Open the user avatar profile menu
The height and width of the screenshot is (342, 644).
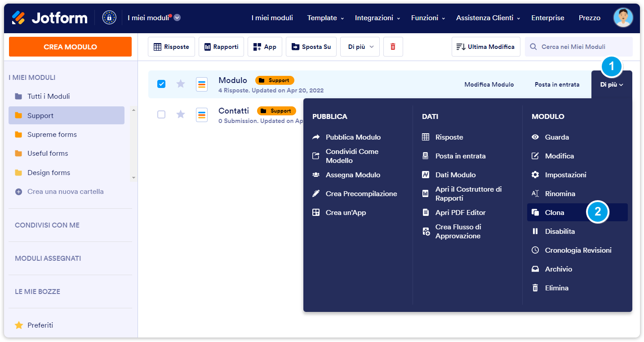point(623,18)
